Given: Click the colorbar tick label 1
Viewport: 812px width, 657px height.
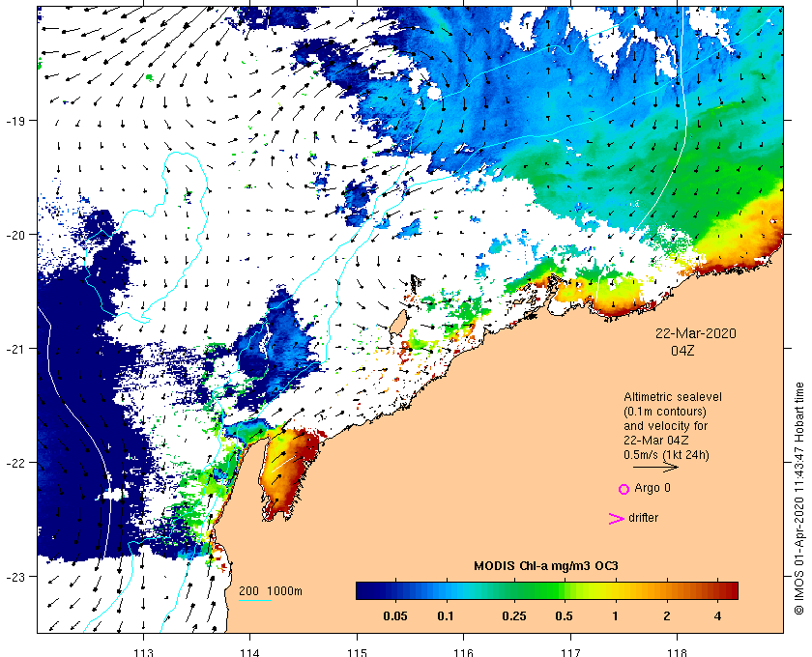Looking at the screenshot, I should pos(615,616).
